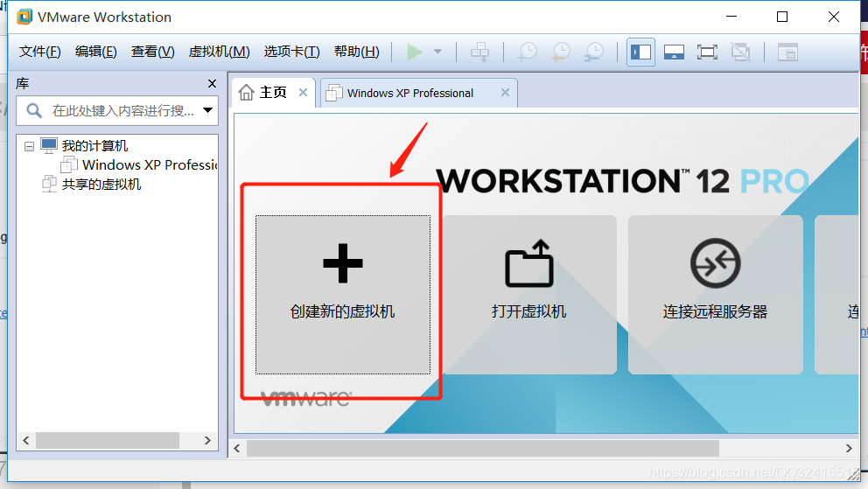Open the 编辑(E) menu
The height and width of the screenshot is (489, 868).
tap(95, 52)
